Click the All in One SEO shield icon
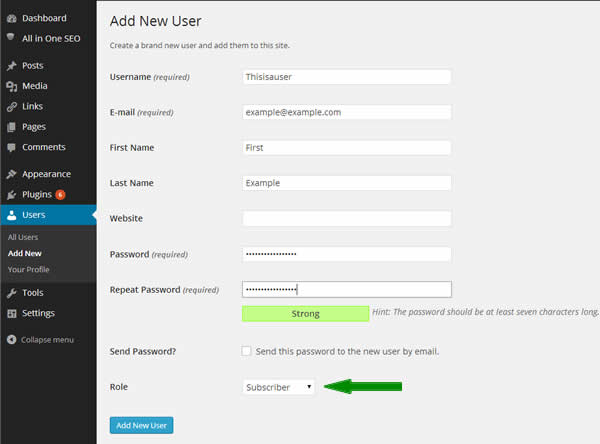The image size is (600, 444). click(11, 38)
